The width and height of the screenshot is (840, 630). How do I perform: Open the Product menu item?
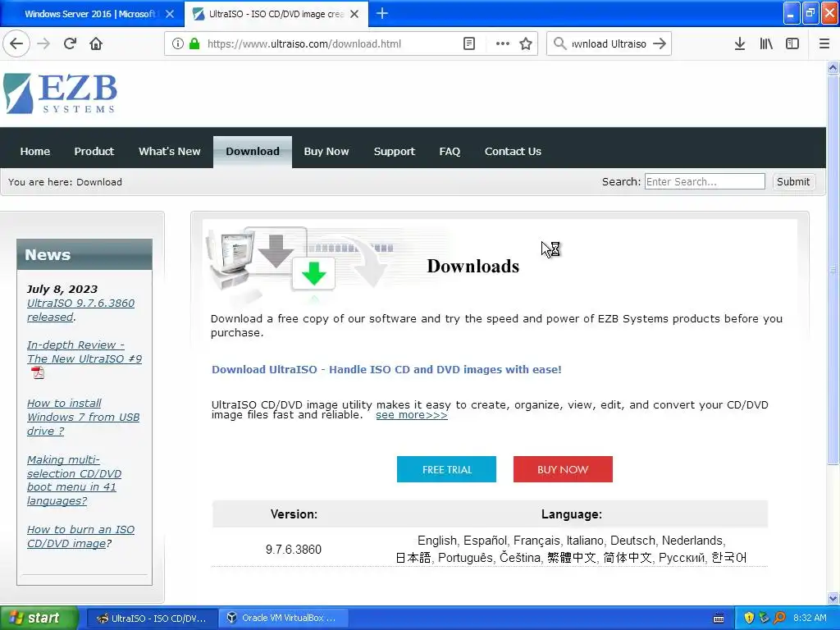tap(94, 151)
